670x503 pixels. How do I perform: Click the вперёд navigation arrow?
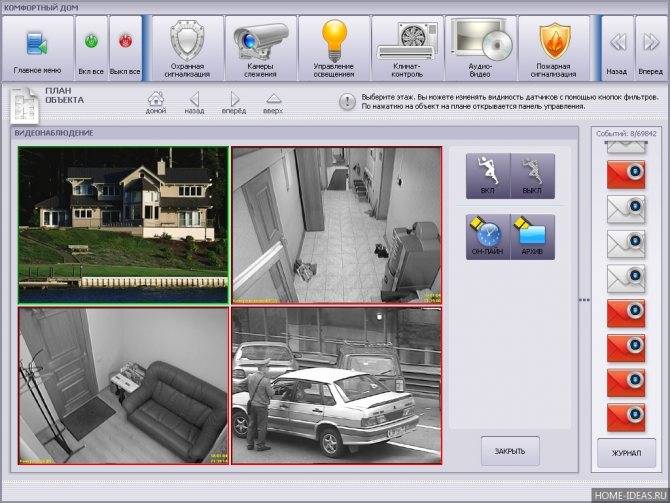[x=235, y=102]
